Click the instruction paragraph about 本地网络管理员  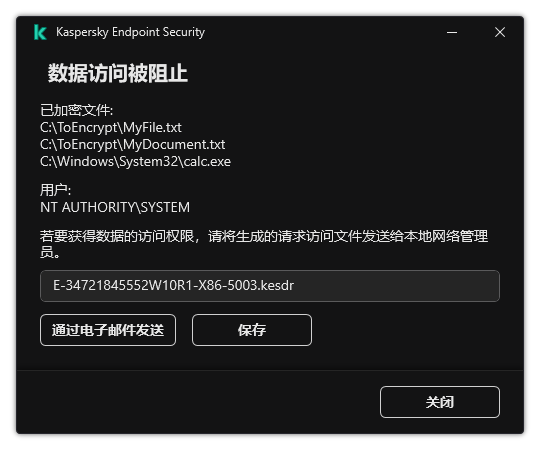coord(264,244)
